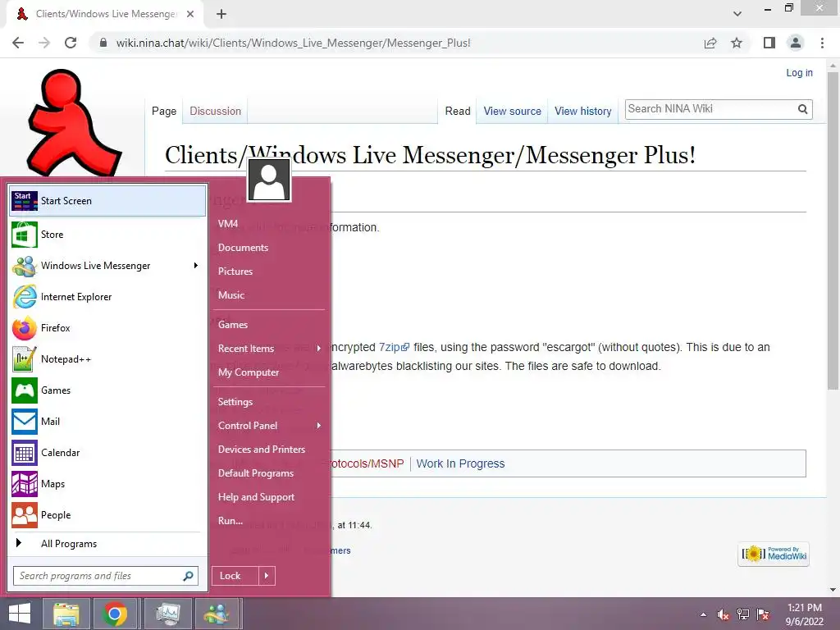Open Chrome profile avatar
The height and width of the screenshot is (630, 840).
point(796,43)
